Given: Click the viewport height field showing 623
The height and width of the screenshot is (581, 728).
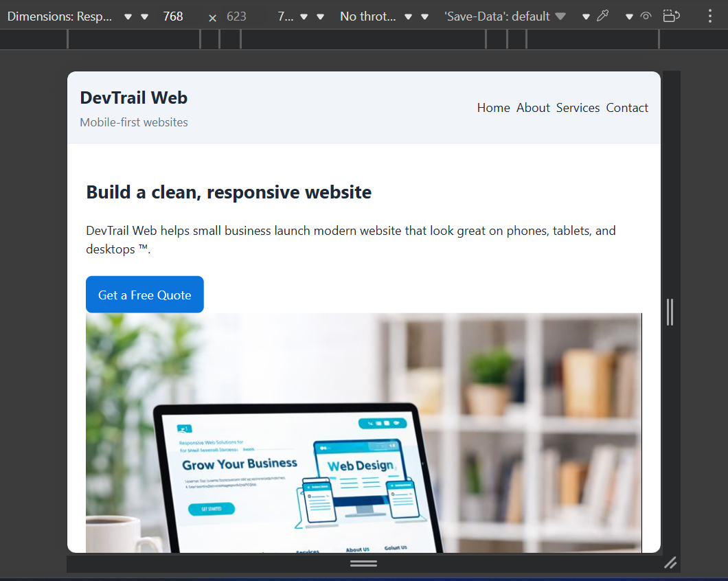Looking at the screenshot, I should coord(237,16).
